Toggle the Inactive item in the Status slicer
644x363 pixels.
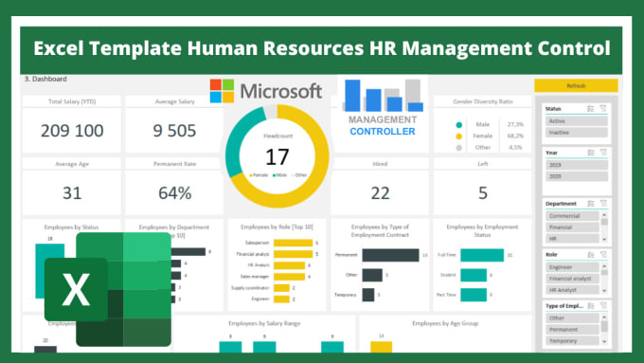(576, 133)
